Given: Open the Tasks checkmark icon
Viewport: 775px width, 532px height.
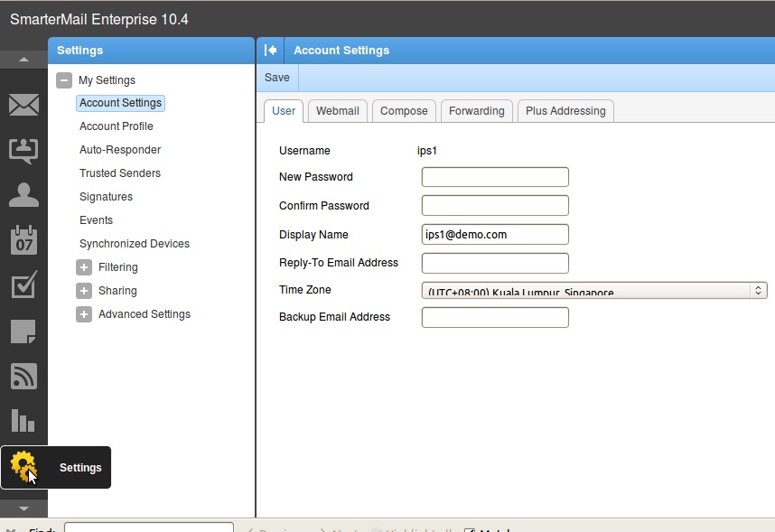Looking at the screenshot, I should coord(23,285).
